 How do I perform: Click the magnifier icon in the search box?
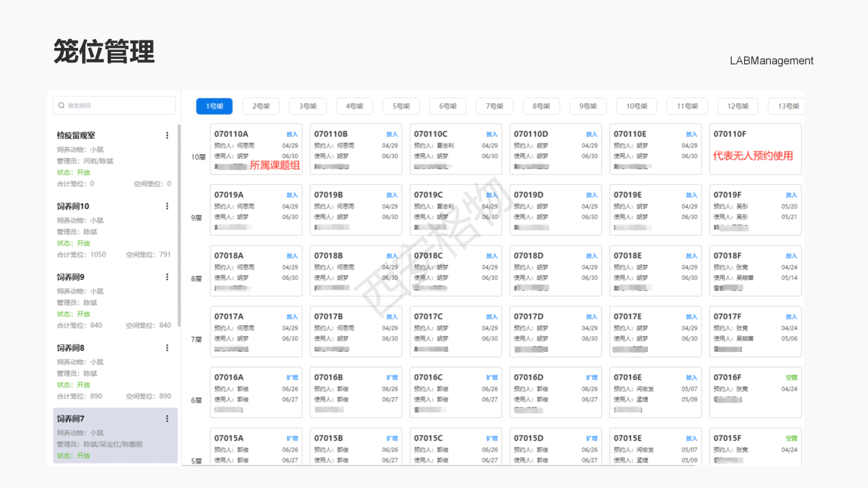(x=61, y=105)
